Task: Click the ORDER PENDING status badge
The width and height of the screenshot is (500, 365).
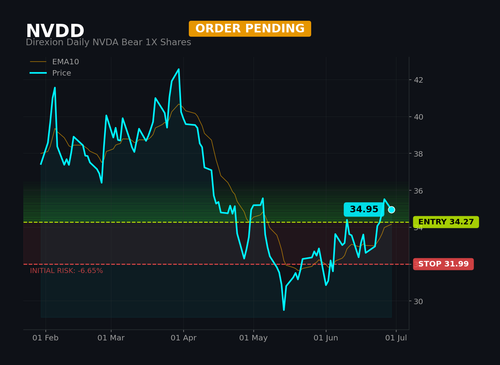Action: click(x=250, y=29)
